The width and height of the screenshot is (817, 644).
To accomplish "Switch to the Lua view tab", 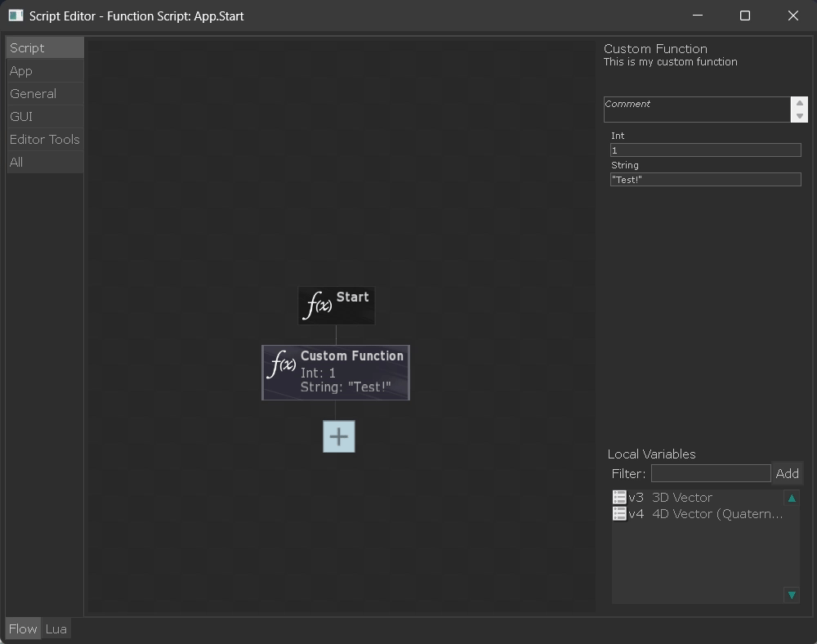I will (x=56, y=628).
